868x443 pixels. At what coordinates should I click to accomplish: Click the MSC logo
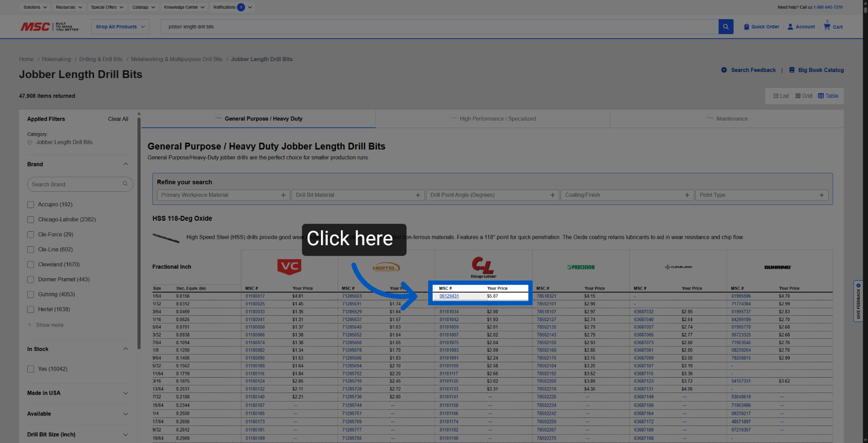click(50, 26)
